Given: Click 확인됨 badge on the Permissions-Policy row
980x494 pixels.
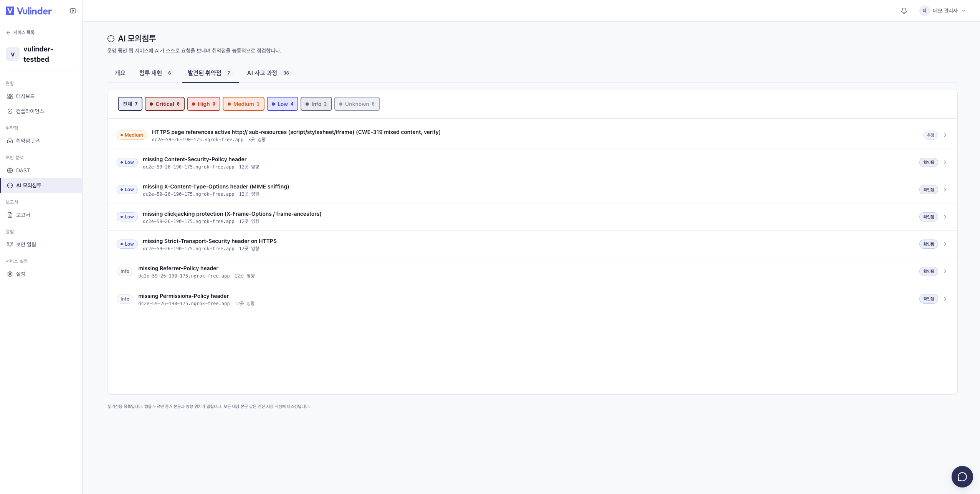Looking at the screenshot, I should [929, 299].
